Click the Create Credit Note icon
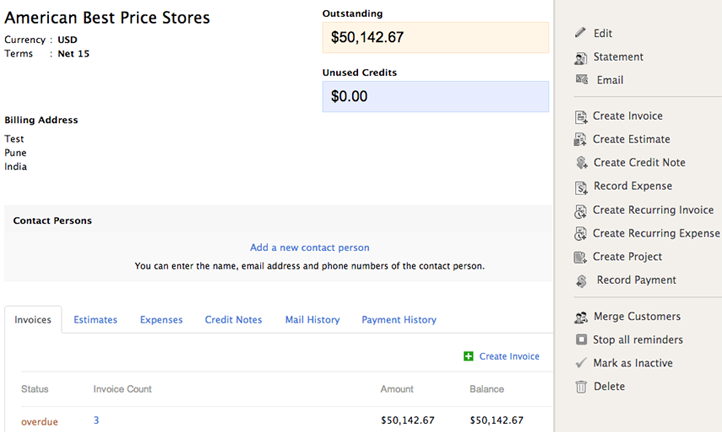Screen dimensions: 722x432 click(581, 163)
